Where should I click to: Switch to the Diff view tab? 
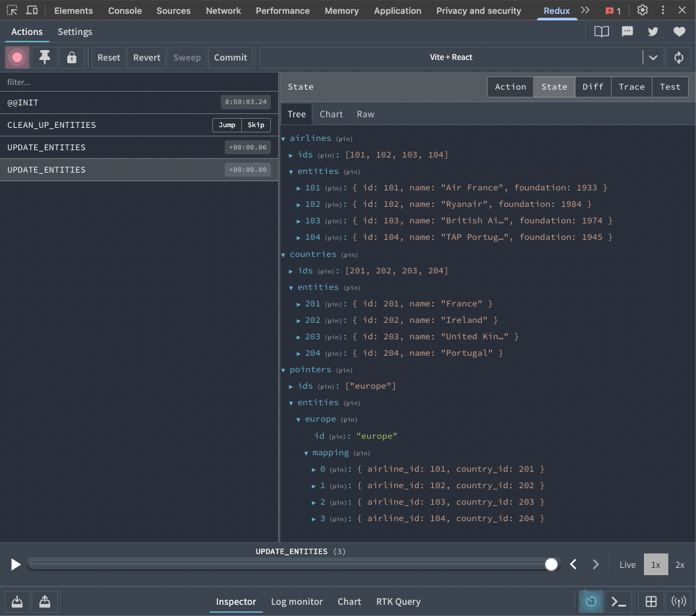pos(593,86)
